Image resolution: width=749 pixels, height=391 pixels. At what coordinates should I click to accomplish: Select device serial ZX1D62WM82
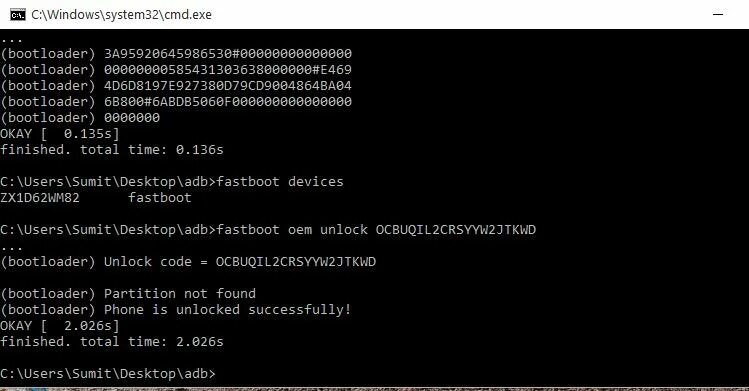tap(40, 198)
